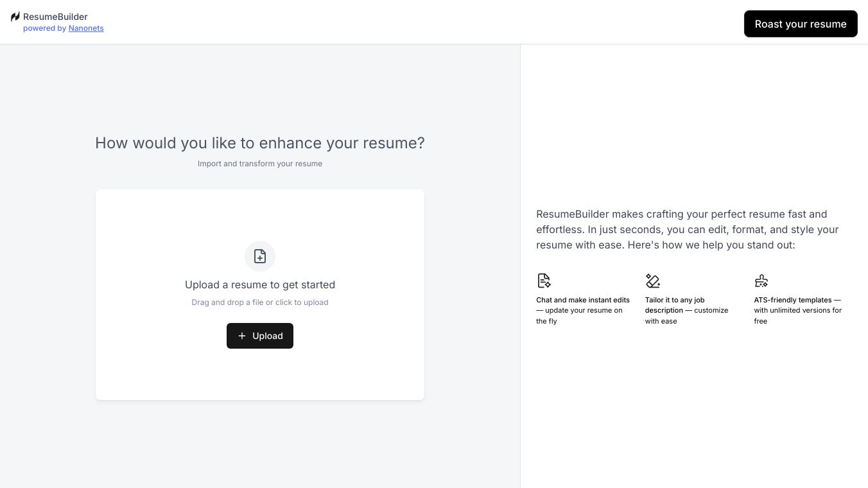868x488 pixels.
Task: Click the file-plus upload icon in the card
Action: tap(260, 256)
